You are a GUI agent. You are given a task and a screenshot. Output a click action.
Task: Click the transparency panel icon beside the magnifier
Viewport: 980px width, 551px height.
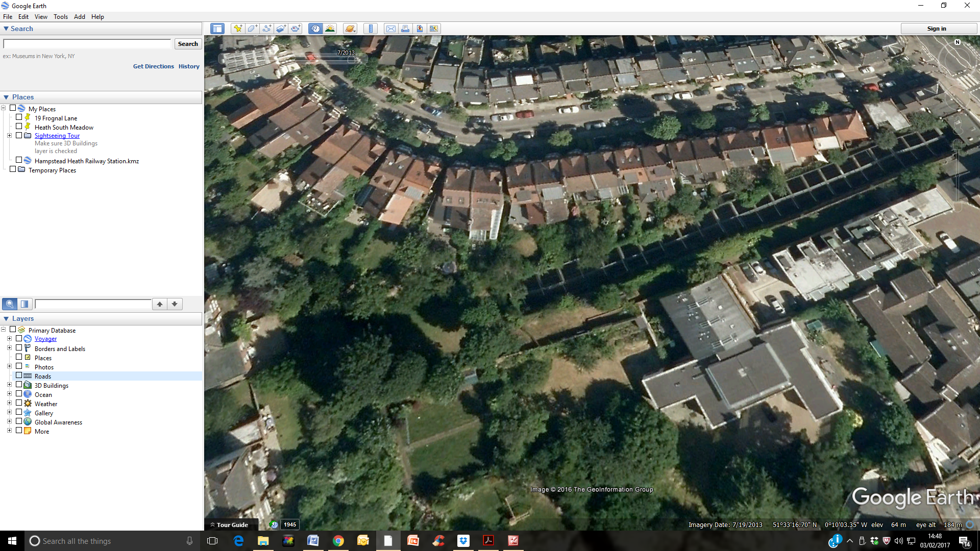[x=24, y=304]
